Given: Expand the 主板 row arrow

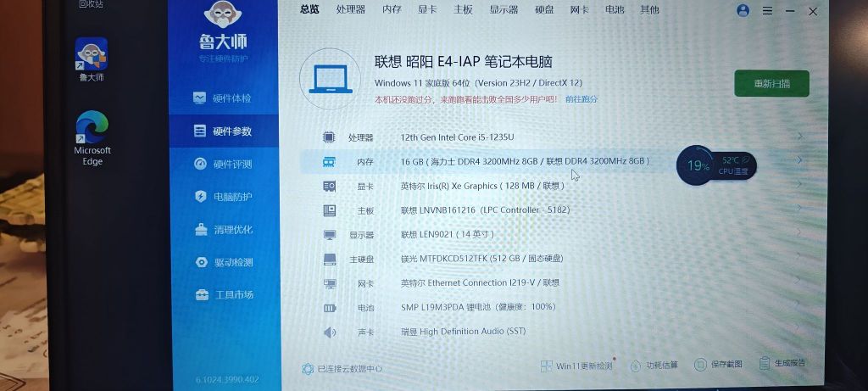Looking at the screenshot, I should click(x=800, y=208).
